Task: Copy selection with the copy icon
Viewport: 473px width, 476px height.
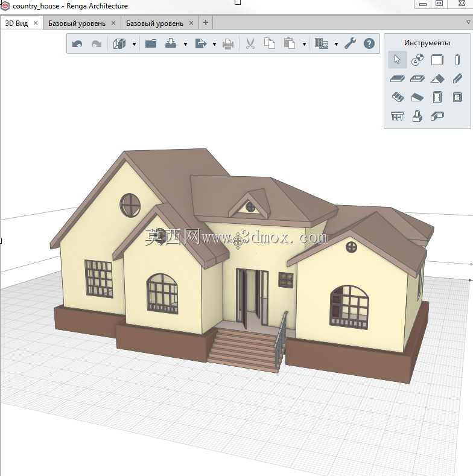Action: pyautogui.click(x=270, y=43)
